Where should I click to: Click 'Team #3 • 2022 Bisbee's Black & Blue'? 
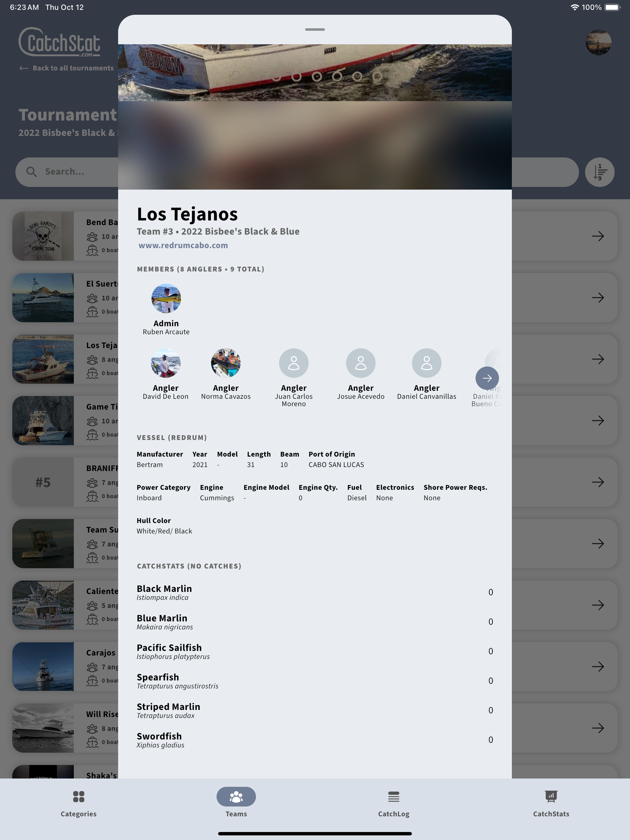coord(218,231)
